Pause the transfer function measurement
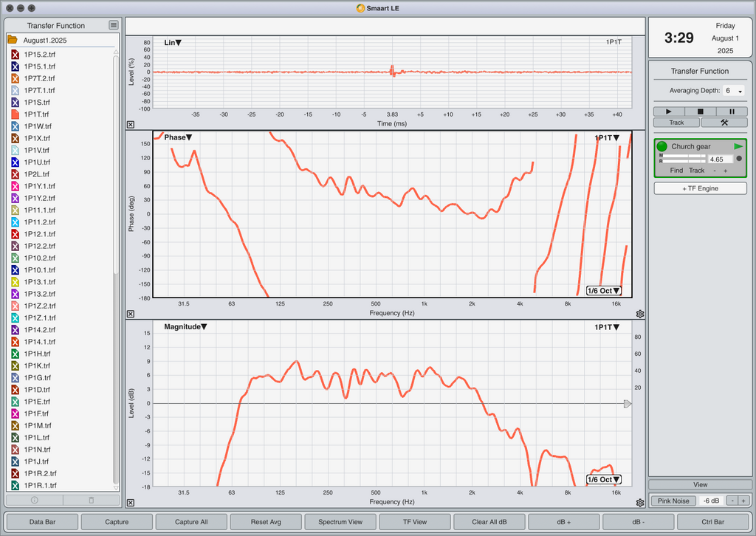The image size is (756, 536). 732,111
